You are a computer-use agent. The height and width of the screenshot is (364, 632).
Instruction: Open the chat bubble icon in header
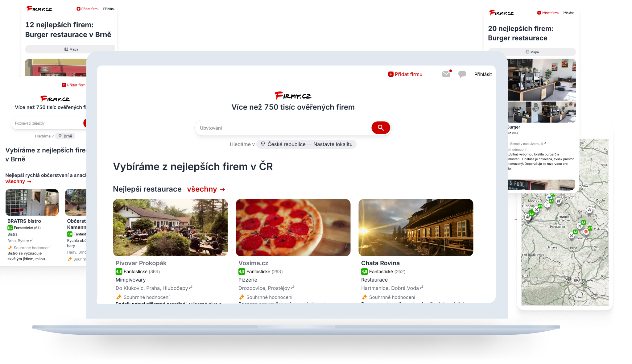tap(462, 74)
